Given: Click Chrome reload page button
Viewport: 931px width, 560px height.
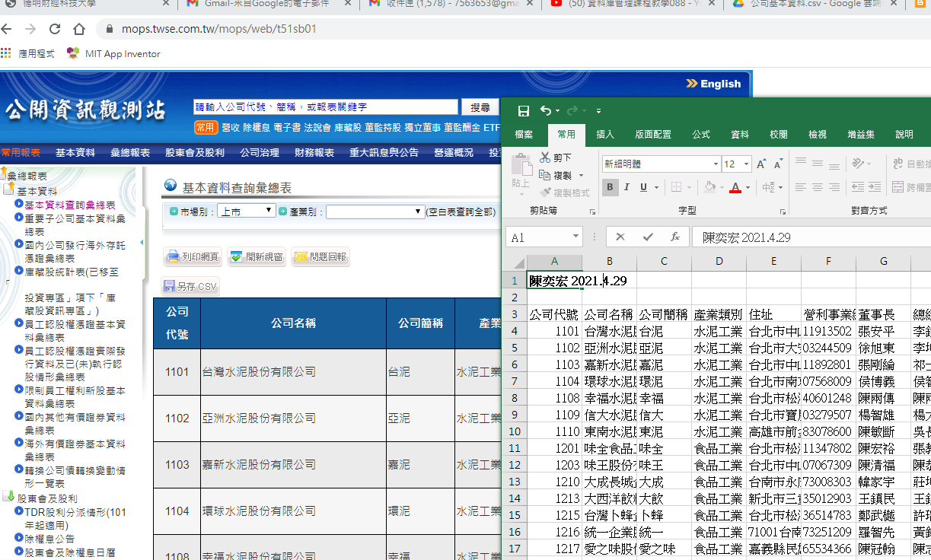Looking at the screenshot, I should [x=55, y=30].
